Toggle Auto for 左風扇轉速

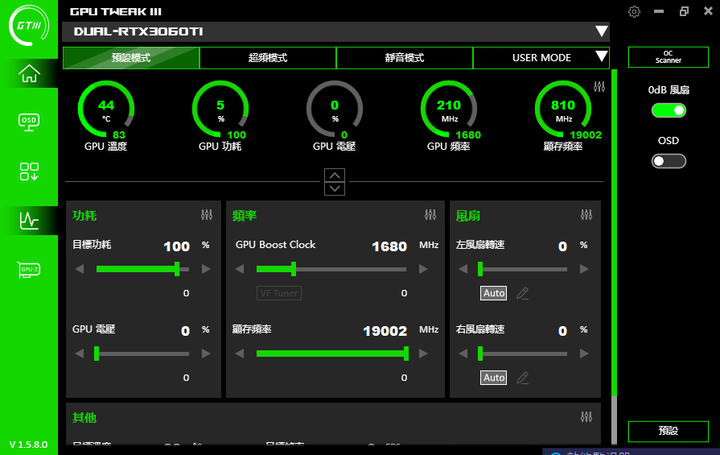point(494,293)
